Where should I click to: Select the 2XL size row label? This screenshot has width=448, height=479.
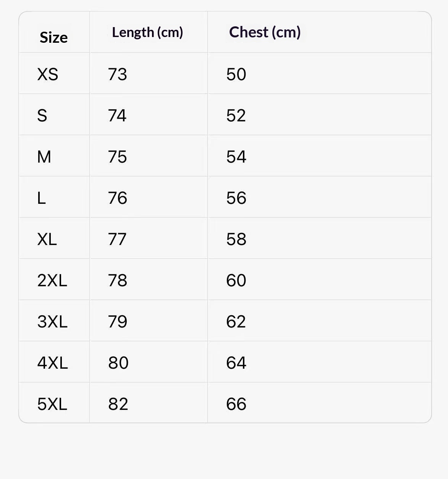(x=52, y=280)
